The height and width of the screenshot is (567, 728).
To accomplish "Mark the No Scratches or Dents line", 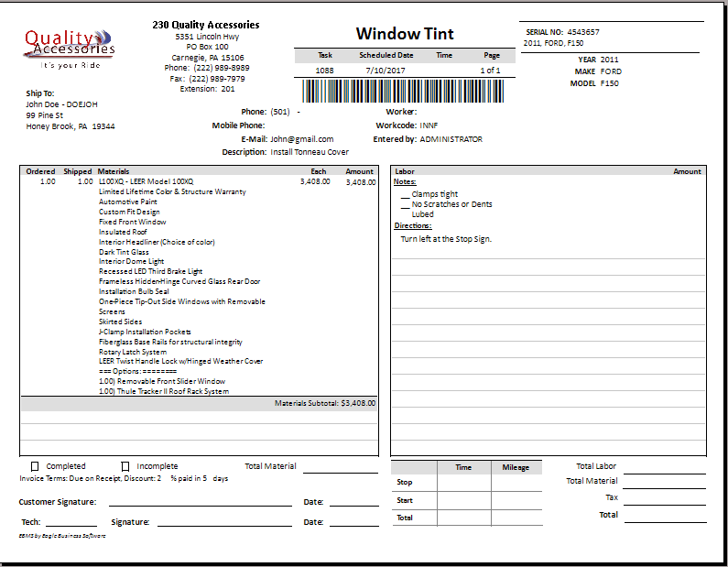I will pos(406,204).
